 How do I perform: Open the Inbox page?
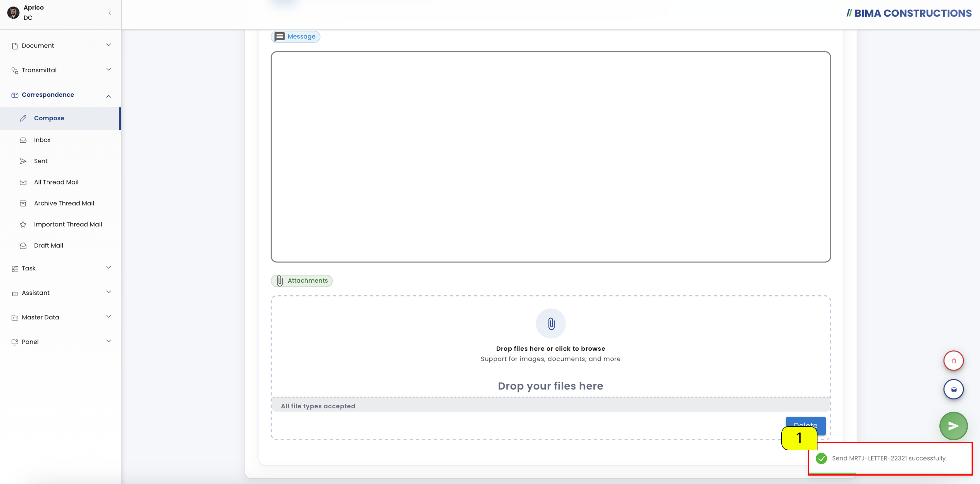[60, 140]
